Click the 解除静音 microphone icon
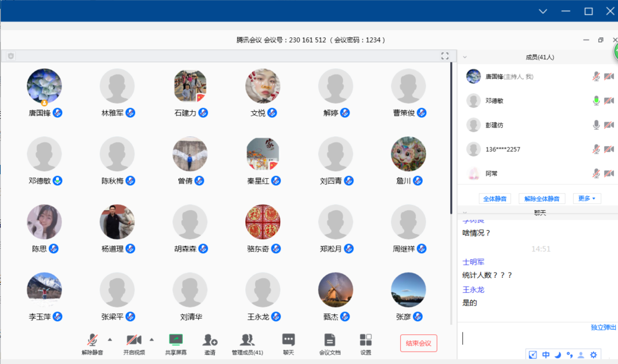The image size is (618, 364). point(92,340)
